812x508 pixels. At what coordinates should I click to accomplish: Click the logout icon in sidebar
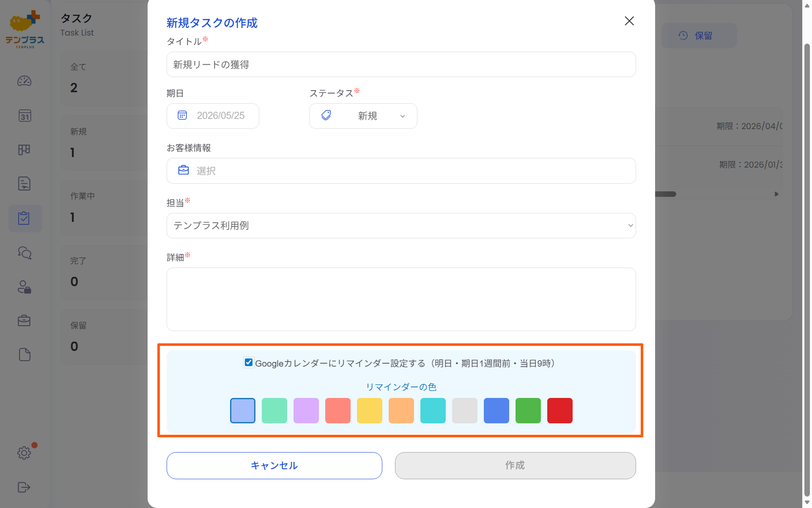click(x=24, y=487)
